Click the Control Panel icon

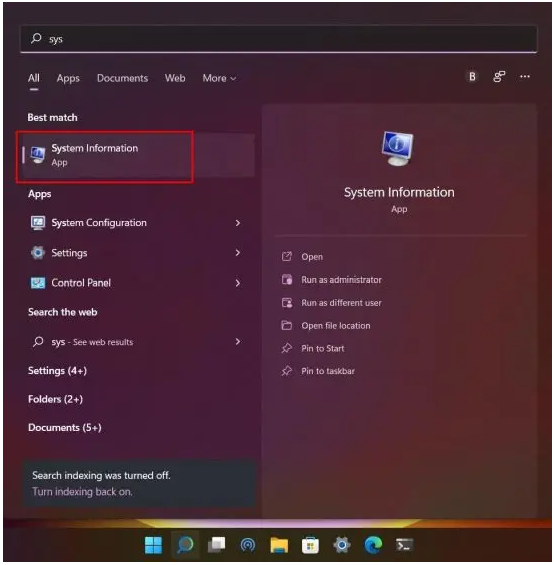[x=38, y=283]
